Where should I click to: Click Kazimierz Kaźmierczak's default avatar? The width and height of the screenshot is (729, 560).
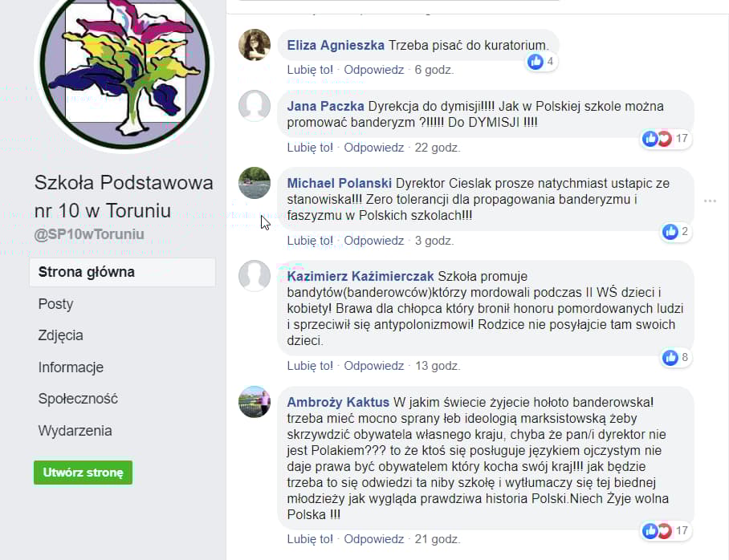[x=255, y=275]
